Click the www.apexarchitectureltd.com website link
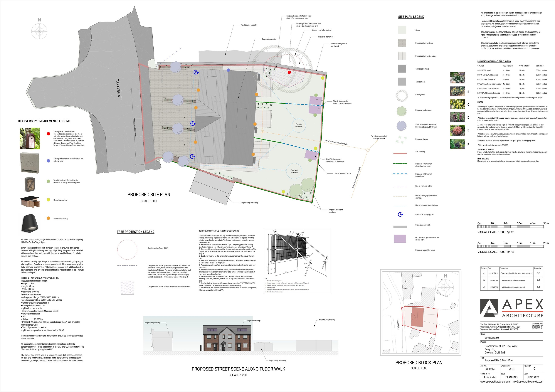This screenshot has height=392, width=555. (x=495, y=382)
